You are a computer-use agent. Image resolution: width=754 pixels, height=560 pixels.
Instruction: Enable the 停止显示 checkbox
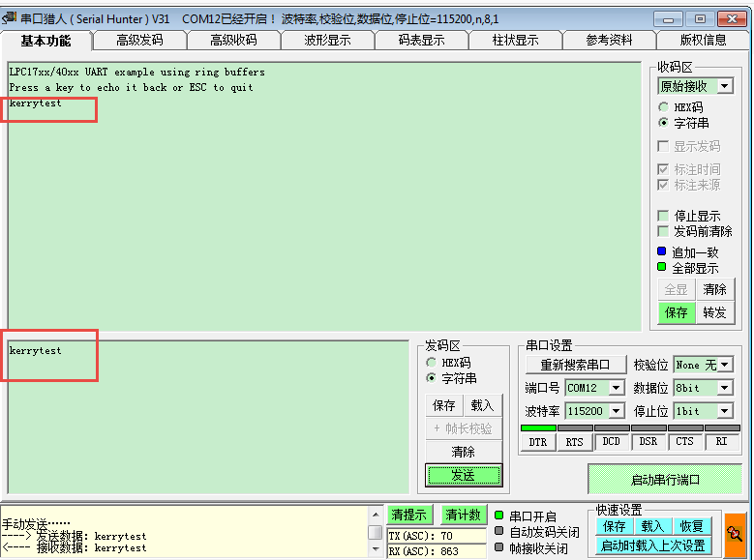[663, 216]
